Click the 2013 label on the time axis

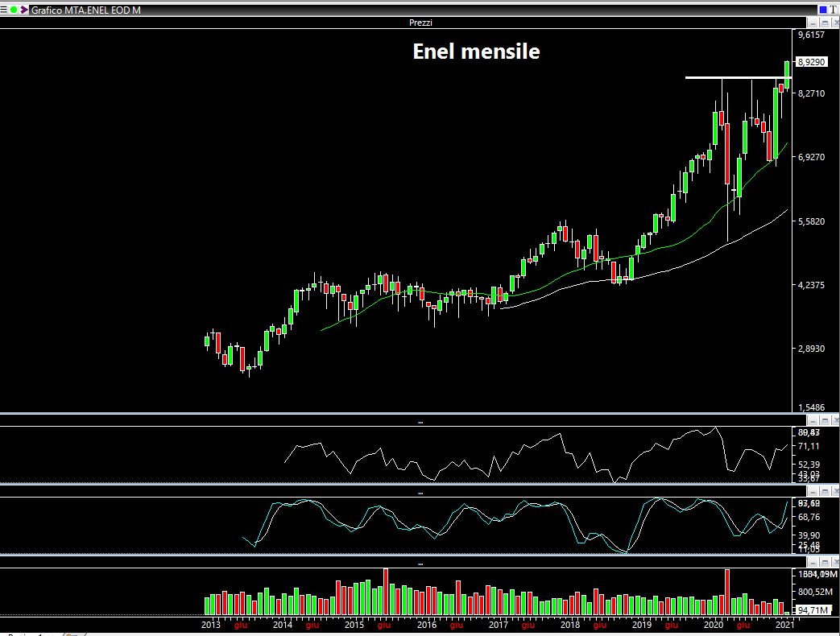[210, 625]
